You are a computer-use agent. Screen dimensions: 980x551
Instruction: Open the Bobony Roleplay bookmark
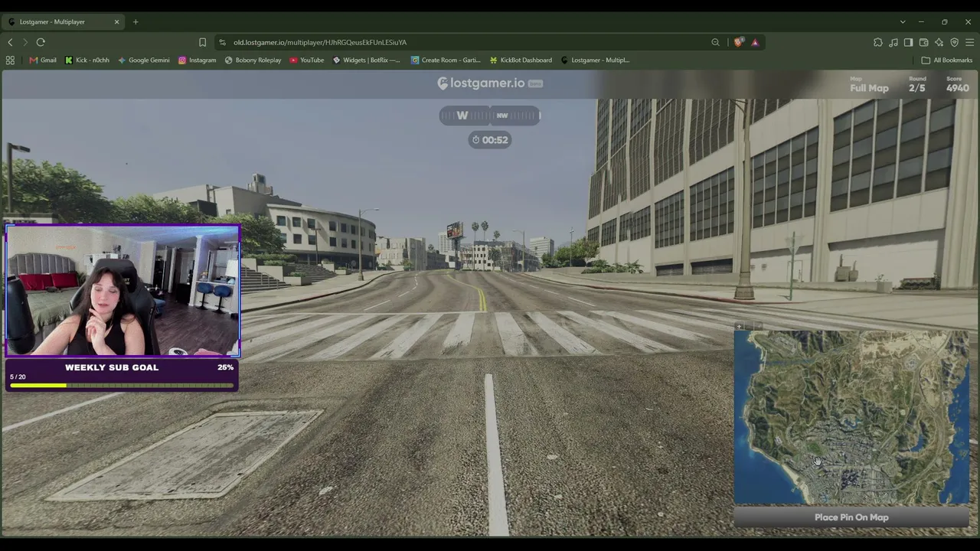253,60
